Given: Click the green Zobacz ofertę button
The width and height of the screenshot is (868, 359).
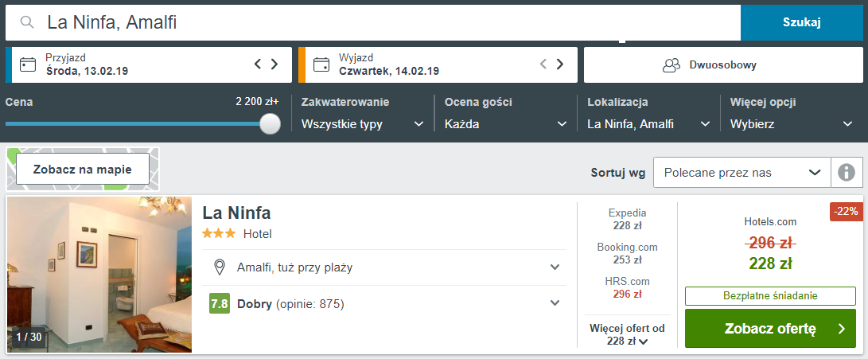Looking at the screenshot, I should click(769, 329).
